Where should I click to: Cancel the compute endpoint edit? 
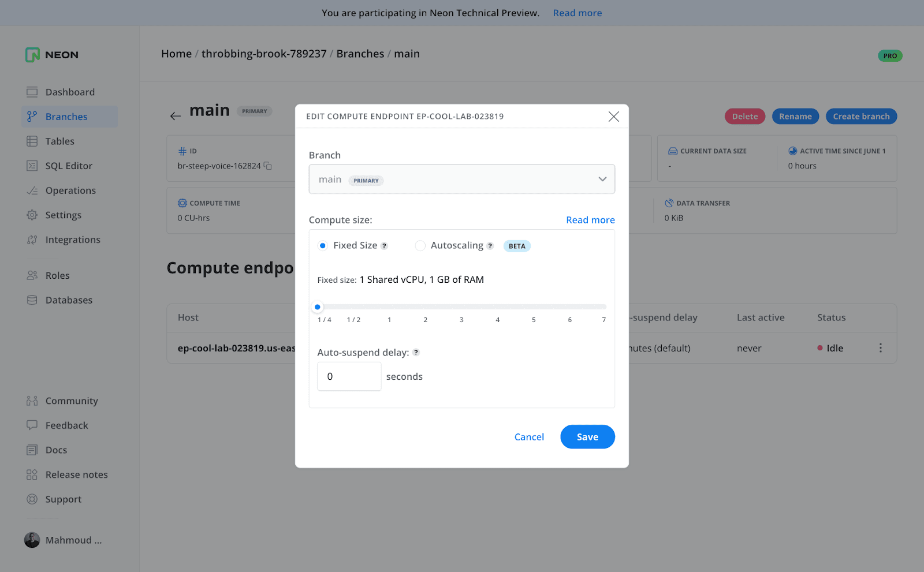[529, 437]
